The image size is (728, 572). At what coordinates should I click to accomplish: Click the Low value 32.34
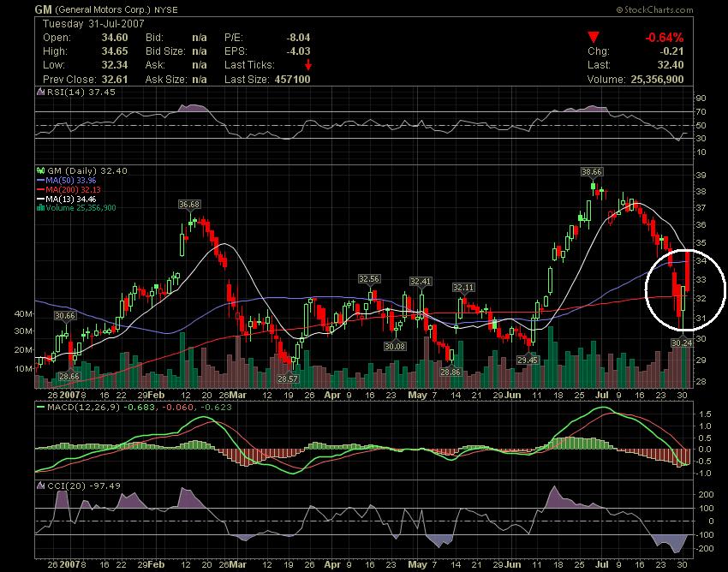click(x=115, y=64)
